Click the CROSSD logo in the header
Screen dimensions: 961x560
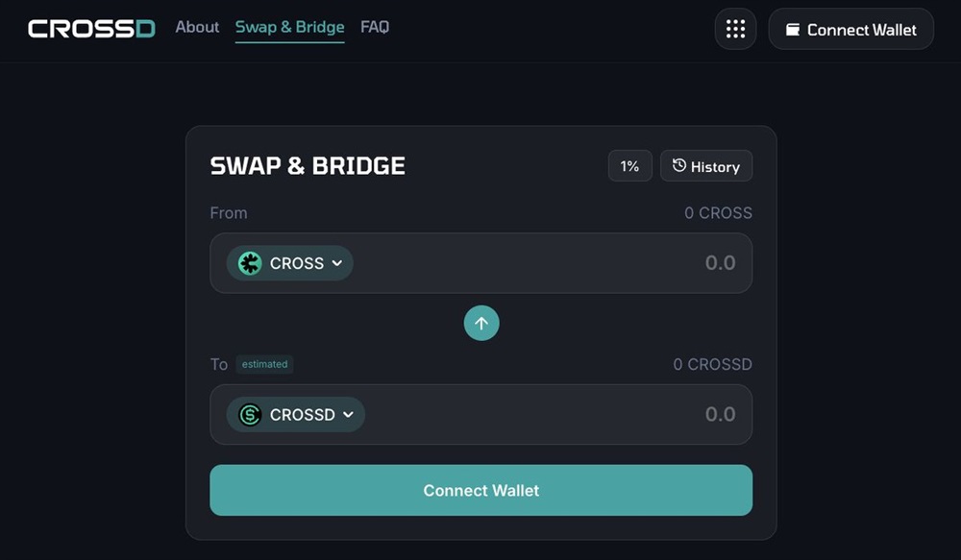point(91,29)
